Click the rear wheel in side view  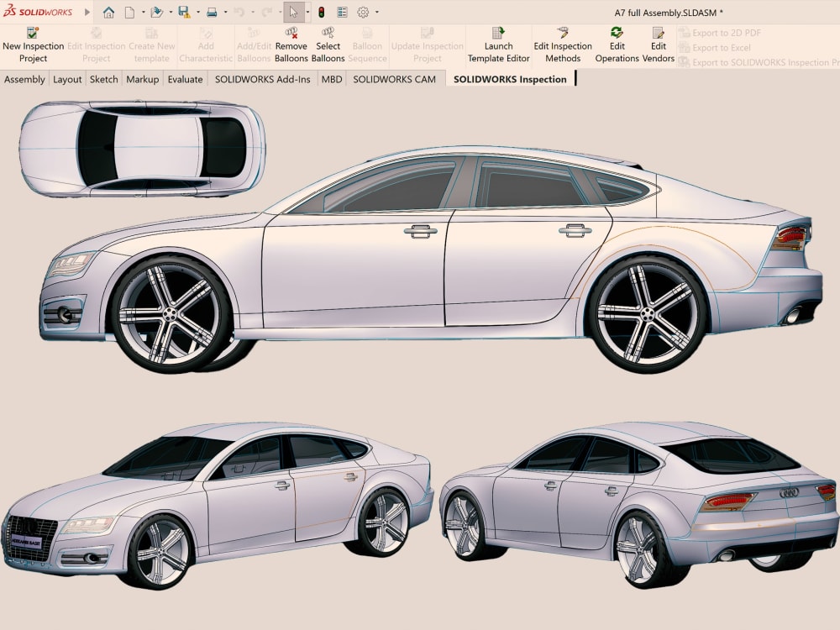648,314
